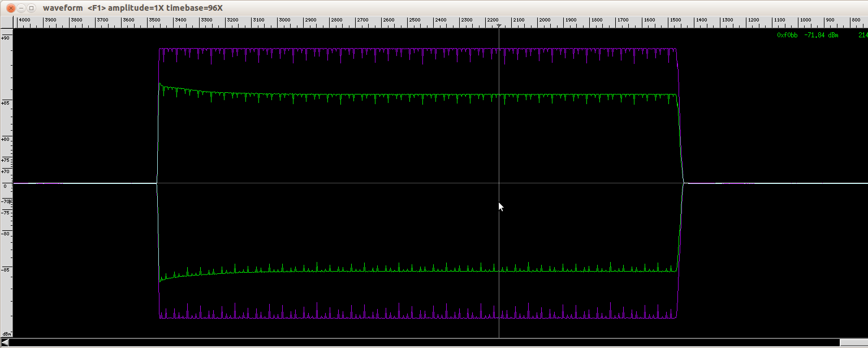Click the scrollbar left arrow
This screenshot has height=348, width=868.
[x=5, y=343]
